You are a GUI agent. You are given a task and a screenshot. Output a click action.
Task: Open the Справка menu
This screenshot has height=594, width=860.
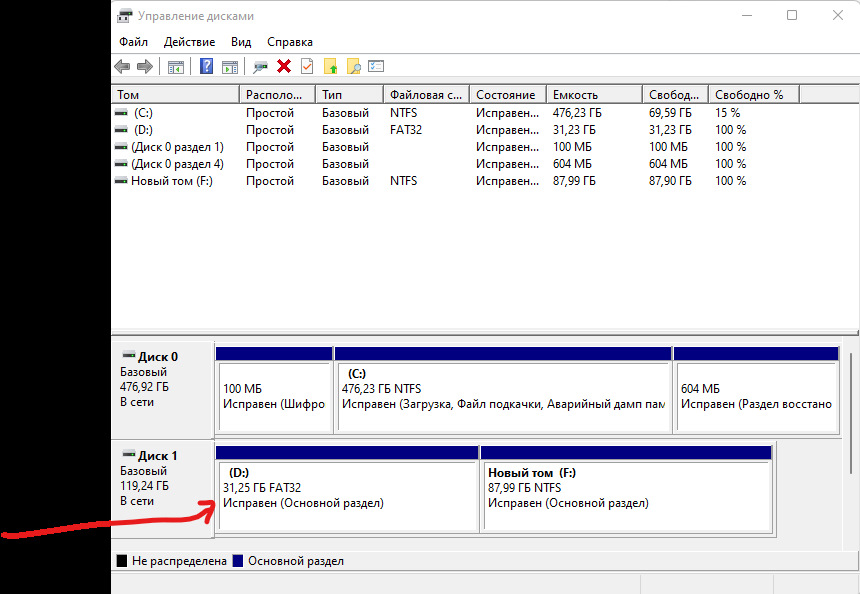click(290, 42)
